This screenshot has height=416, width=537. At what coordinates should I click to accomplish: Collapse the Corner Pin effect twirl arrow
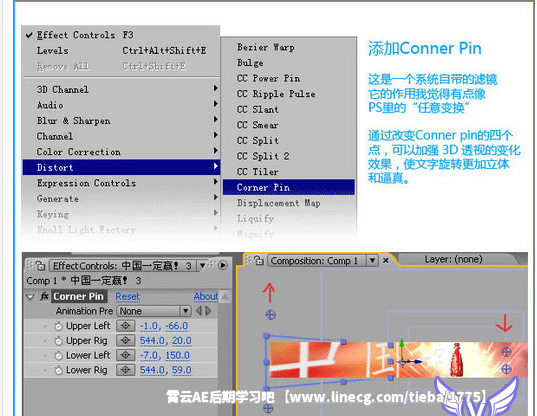point(30,297)
